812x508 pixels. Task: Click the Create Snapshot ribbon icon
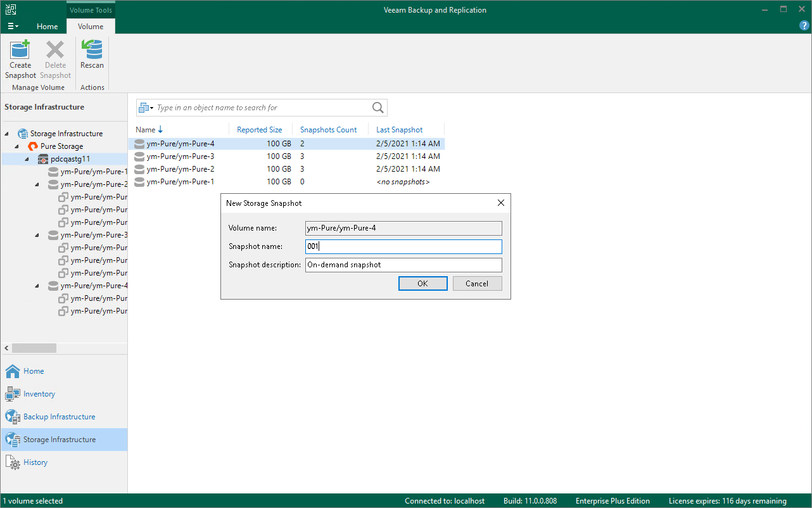click(x=20, y=49)
